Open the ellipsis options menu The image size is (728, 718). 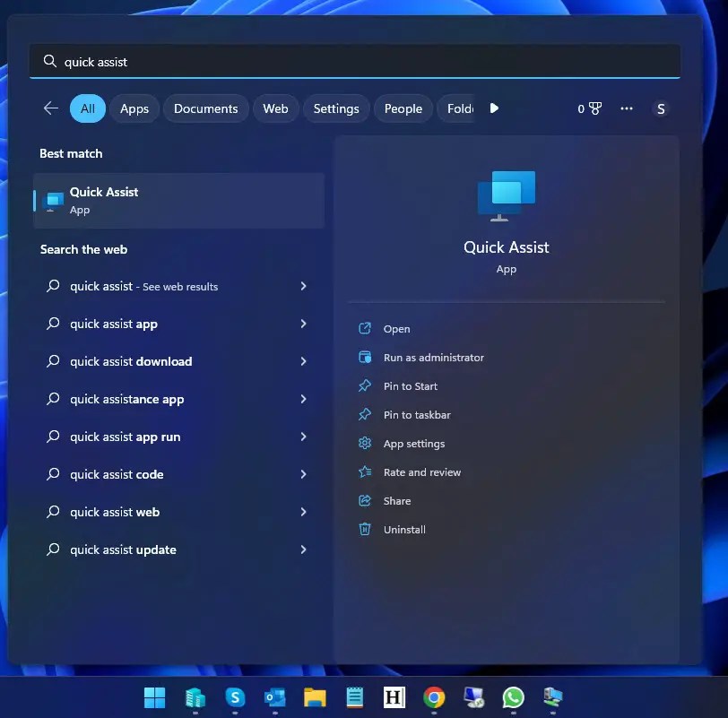pos(626,108)
